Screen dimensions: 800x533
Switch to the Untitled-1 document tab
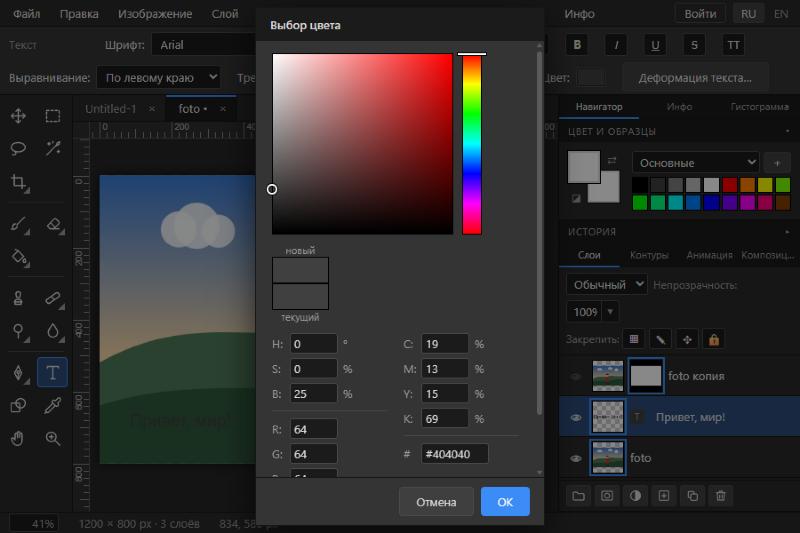point(111,109)
